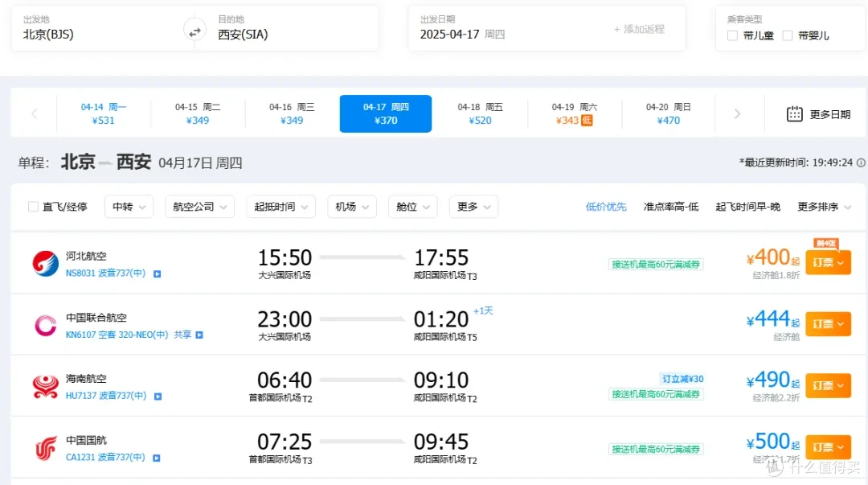Viewport: 868px width, 485px height.
Task: Open flight details icon for CA1231
Action: (157, 458)
